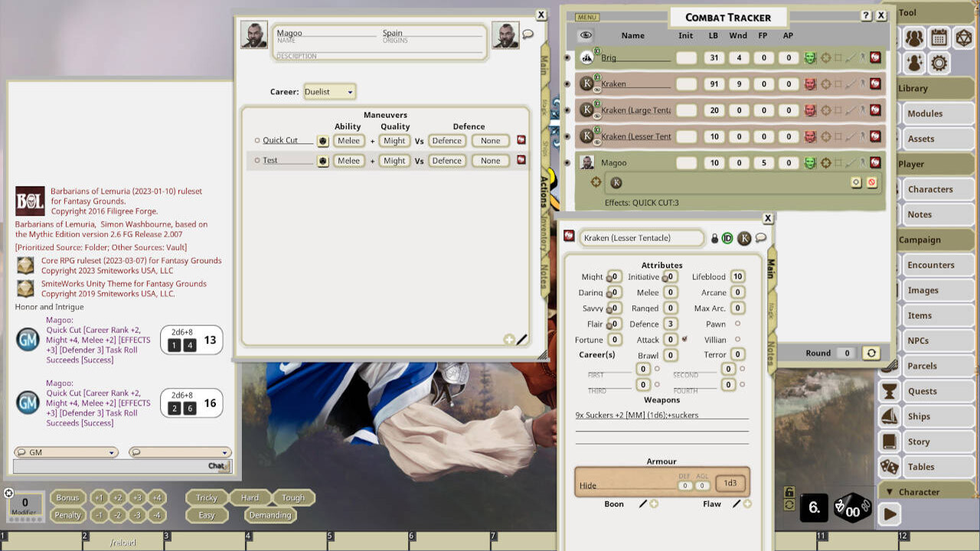Click the black d100 percentile die
This screenshot has height=551, width=980.
click(851, 508)
